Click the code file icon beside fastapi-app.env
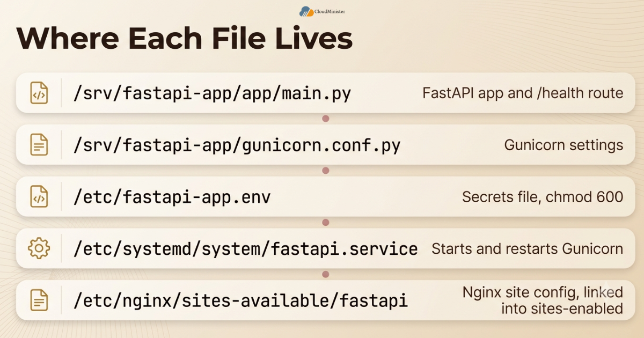 coord(39,197)
